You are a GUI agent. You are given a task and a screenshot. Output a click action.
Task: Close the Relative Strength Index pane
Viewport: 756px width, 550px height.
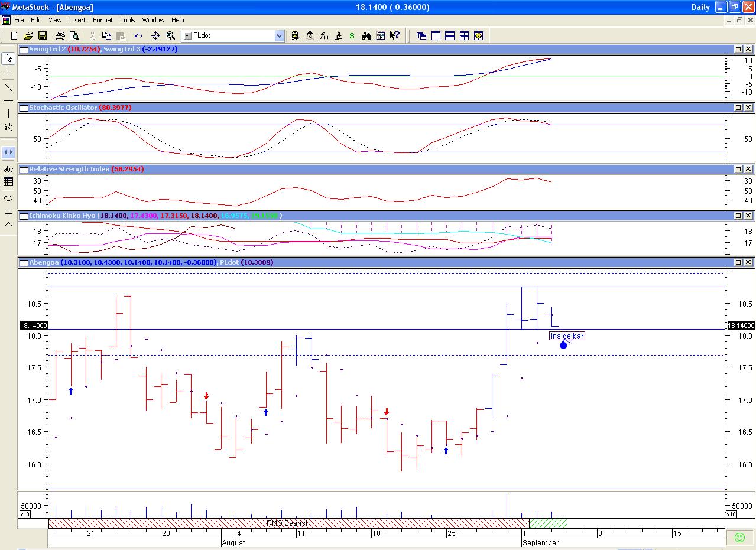pyautogui.click(x=748, y=169)
